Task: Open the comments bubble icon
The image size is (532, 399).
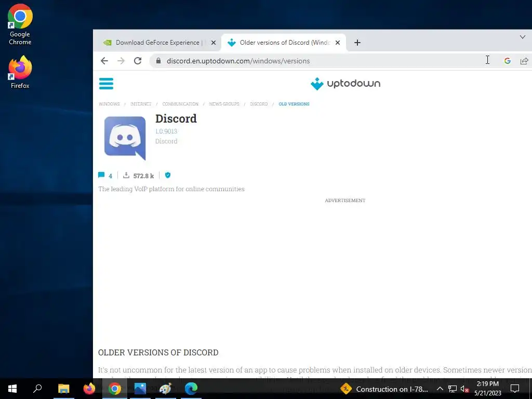Action: tap(101, 175)
